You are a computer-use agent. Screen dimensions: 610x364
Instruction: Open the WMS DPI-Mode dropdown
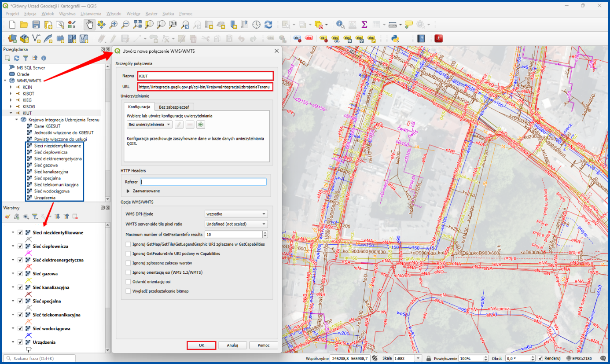[236, 214]
